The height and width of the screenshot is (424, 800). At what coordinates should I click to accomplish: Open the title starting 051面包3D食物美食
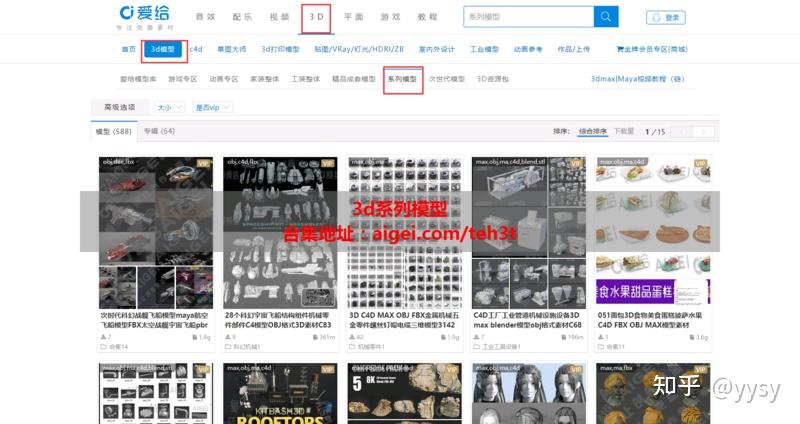(650, 320)
